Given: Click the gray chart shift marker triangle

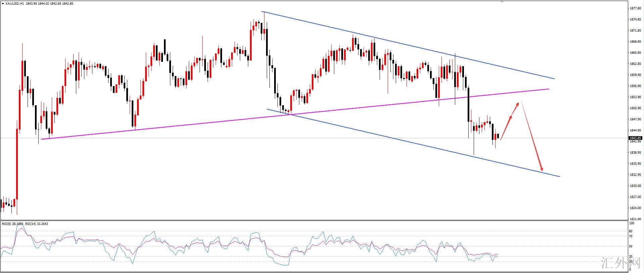Looking at the screenshot, I should (x=502, y=1).
